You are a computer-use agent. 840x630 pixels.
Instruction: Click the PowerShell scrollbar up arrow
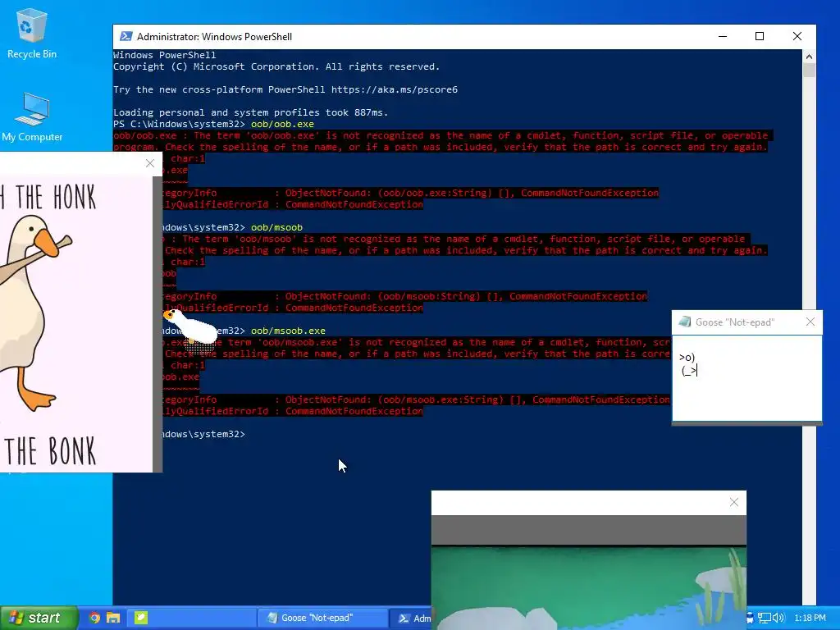click(809, 57)
